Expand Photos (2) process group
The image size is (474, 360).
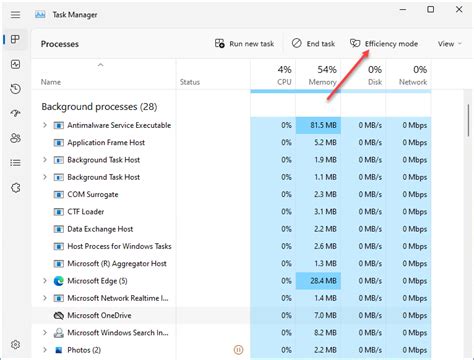(x=45, y=350)
